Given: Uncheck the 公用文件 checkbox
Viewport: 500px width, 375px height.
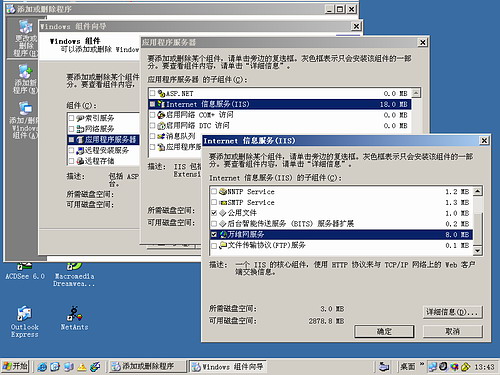Looking at the screenshot, I should [214, 213].
